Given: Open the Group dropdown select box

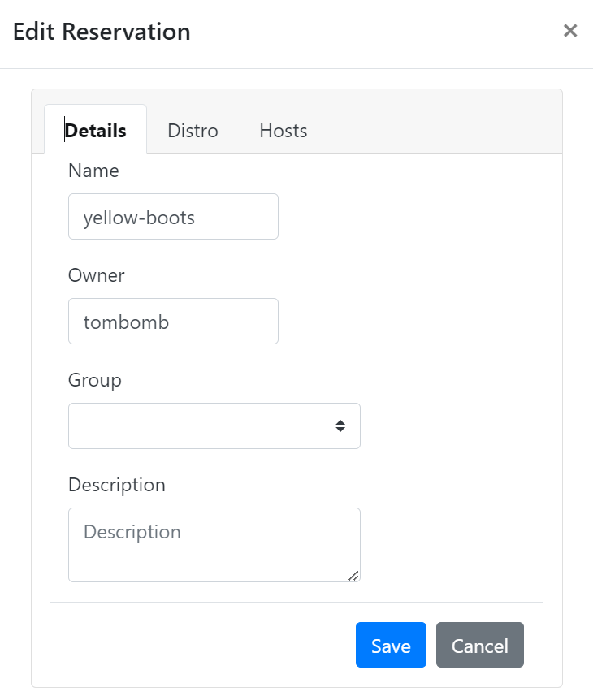Looking at the screenshot, I should 214,426.
